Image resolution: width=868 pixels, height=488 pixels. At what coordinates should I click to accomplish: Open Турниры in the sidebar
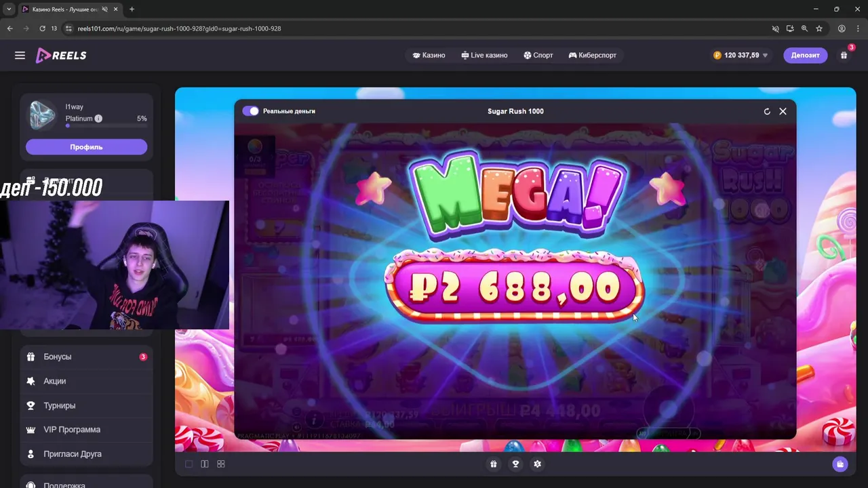(x=86, y=405)
